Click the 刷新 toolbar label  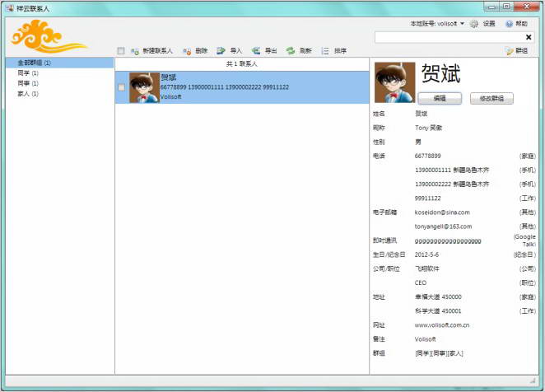tap(305, 51)
